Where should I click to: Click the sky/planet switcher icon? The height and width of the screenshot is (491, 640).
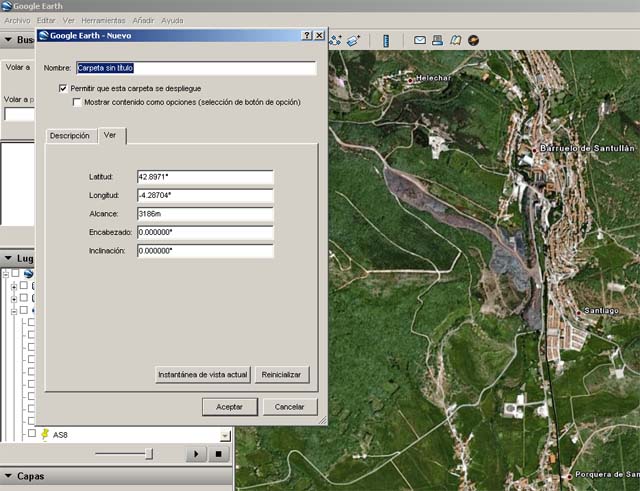pos(473,40)
